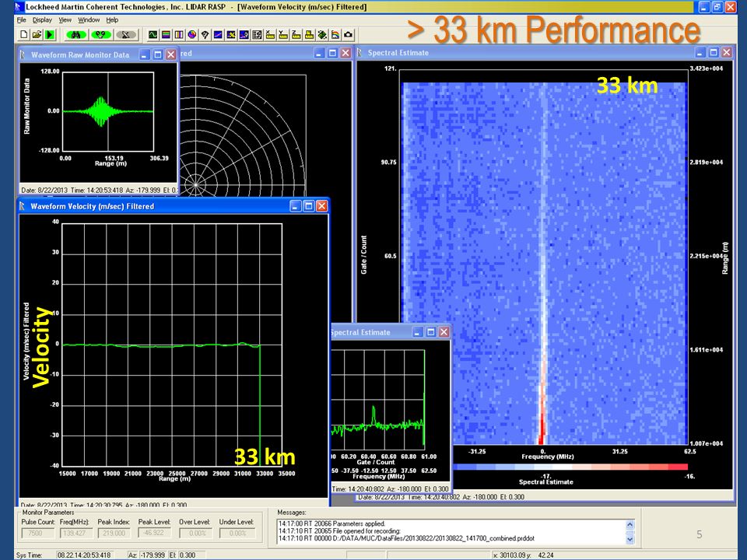Viewport: 747px width, 560px height.
Task: Click the gray grid panel toolbar icon
Action: 257,35
